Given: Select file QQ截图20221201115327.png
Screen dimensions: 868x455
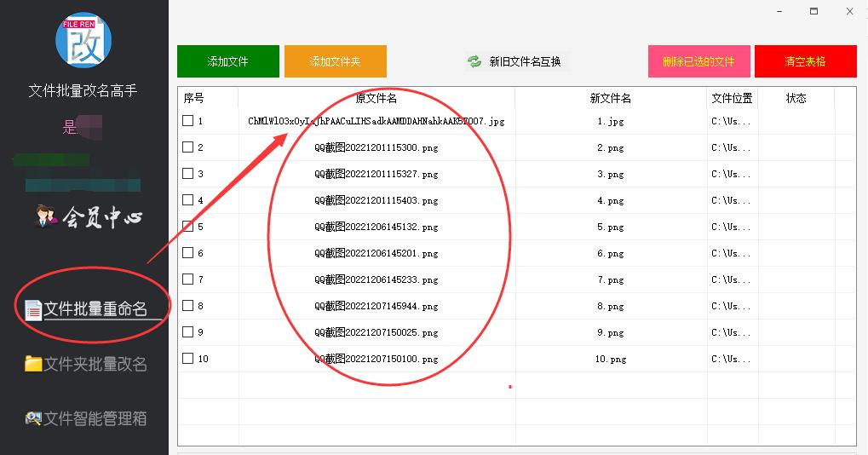Looking at the screenshot, I should coord(377,174).
